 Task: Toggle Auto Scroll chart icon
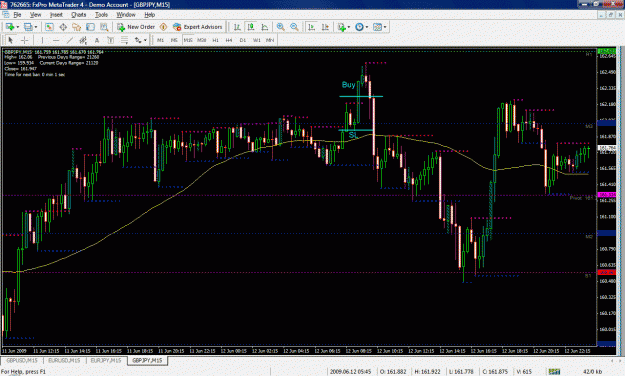312,27
